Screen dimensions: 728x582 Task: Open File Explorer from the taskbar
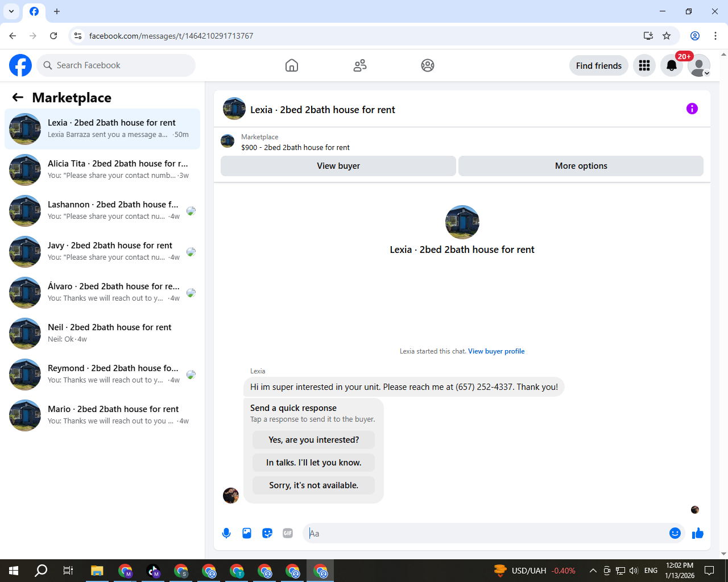pos(97,571)
